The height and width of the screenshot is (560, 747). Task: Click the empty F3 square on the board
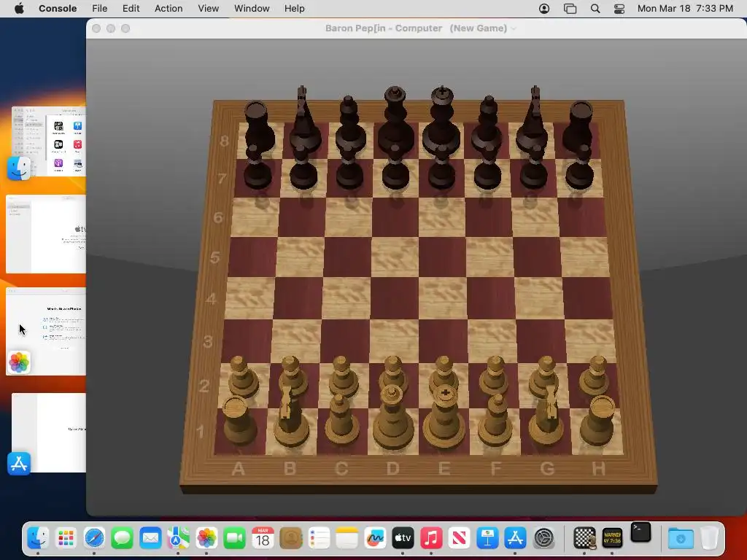[492, 341]
